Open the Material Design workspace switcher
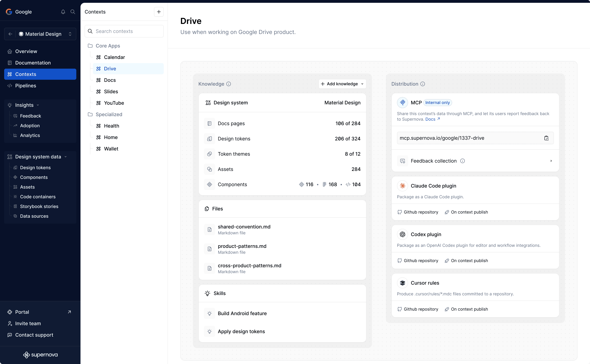Screen dimensions: 590x364 tap(45, 34)
